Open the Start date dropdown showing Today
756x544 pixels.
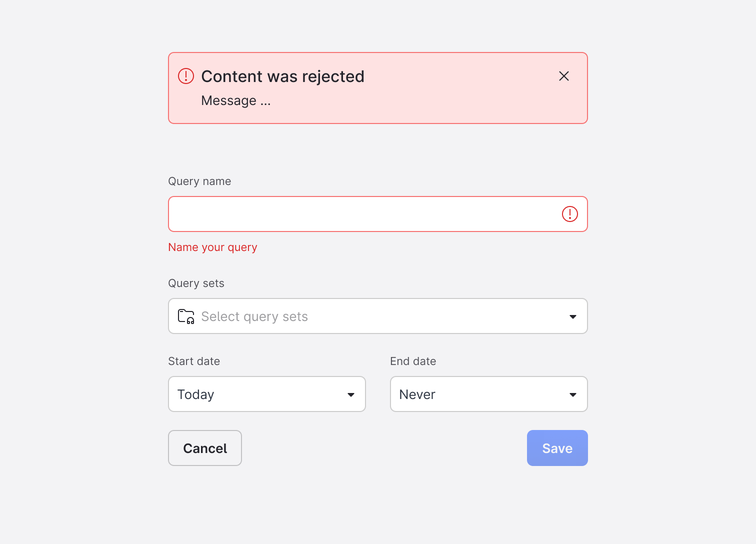tap(260, 394)
